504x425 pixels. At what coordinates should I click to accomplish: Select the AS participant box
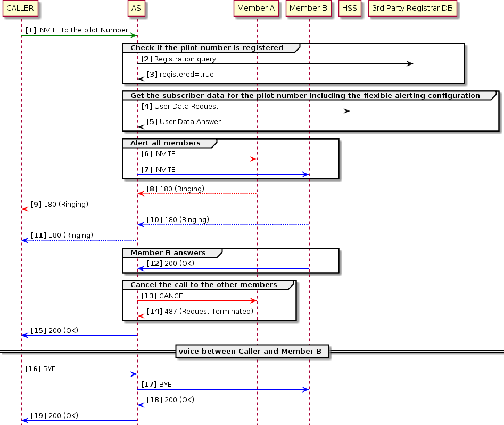coord(136,8)
